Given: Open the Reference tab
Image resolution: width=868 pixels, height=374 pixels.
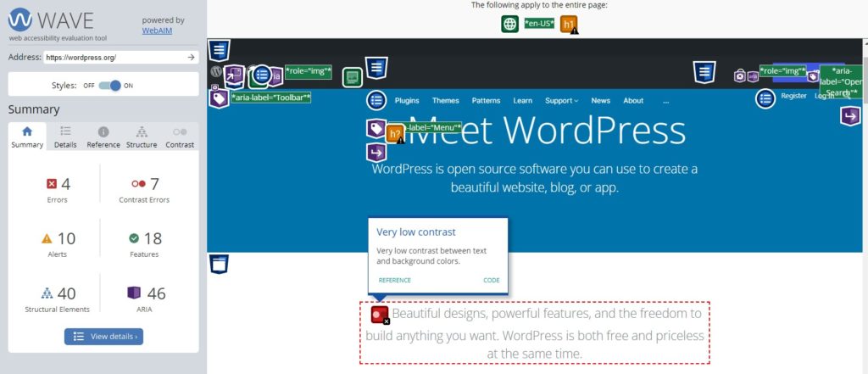Looking at the screenshot, I should point(103,137).
